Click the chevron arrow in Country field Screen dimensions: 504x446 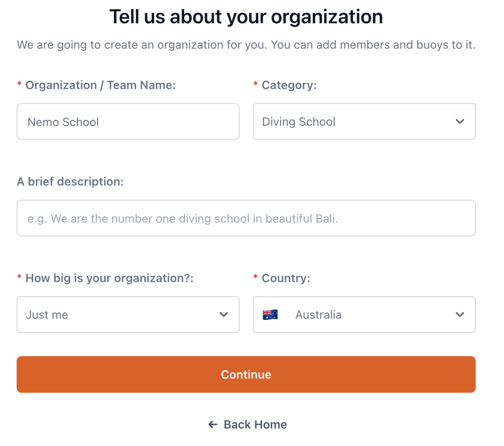click(x=460, y=315)
